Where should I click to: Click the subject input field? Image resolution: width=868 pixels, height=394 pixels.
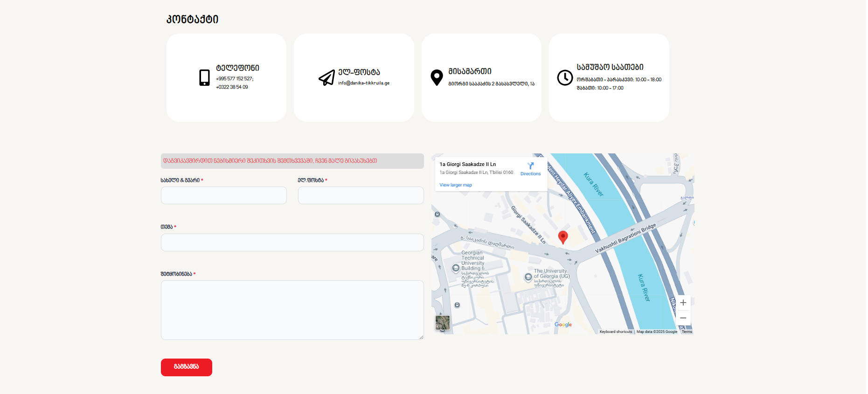point(292,242)
